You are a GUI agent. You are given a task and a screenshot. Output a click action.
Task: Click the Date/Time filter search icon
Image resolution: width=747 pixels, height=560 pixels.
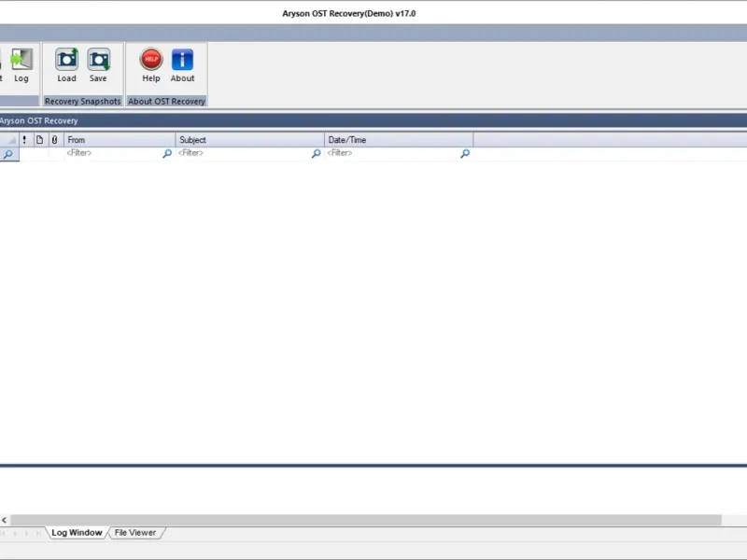pos(465,153)
